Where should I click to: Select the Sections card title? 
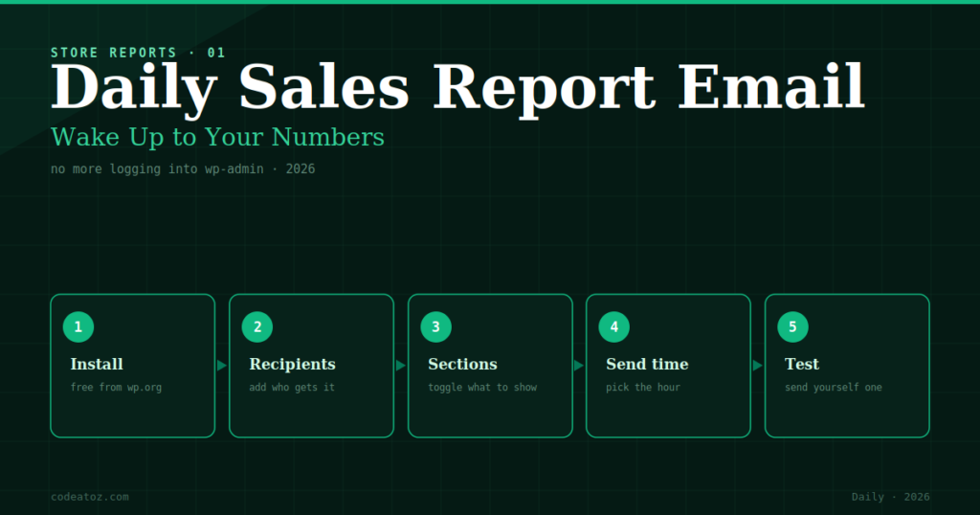[462, 365]
